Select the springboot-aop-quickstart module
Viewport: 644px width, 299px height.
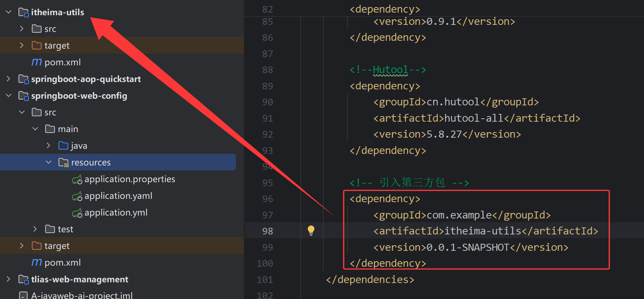coord(86,79)
